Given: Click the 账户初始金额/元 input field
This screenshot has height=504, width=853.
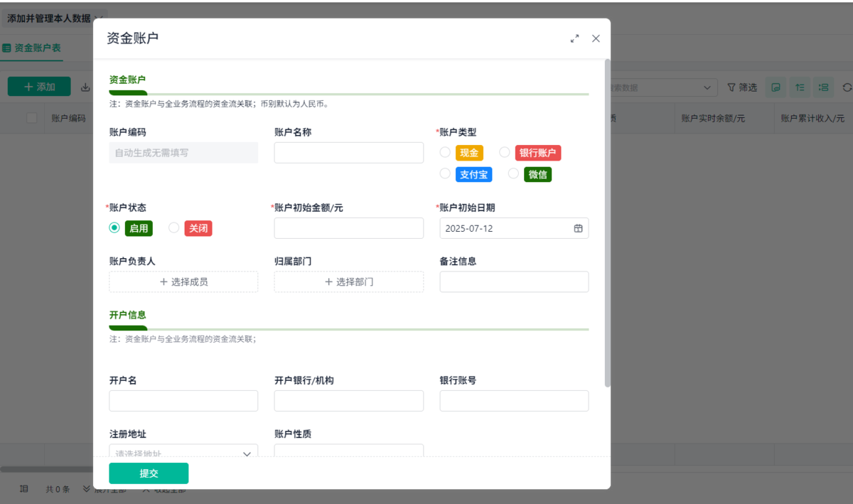Looking at the screenshot, I should click(349, 228).
